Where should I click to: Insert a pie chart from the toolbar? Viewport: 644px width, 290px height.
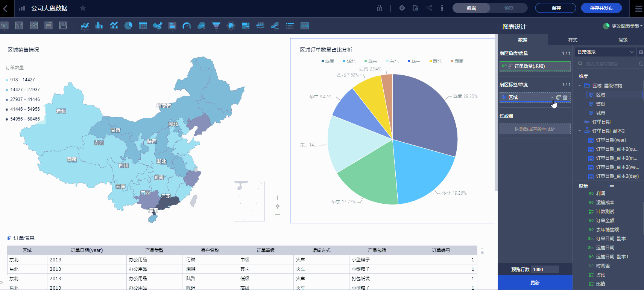(x=128, y=26)
